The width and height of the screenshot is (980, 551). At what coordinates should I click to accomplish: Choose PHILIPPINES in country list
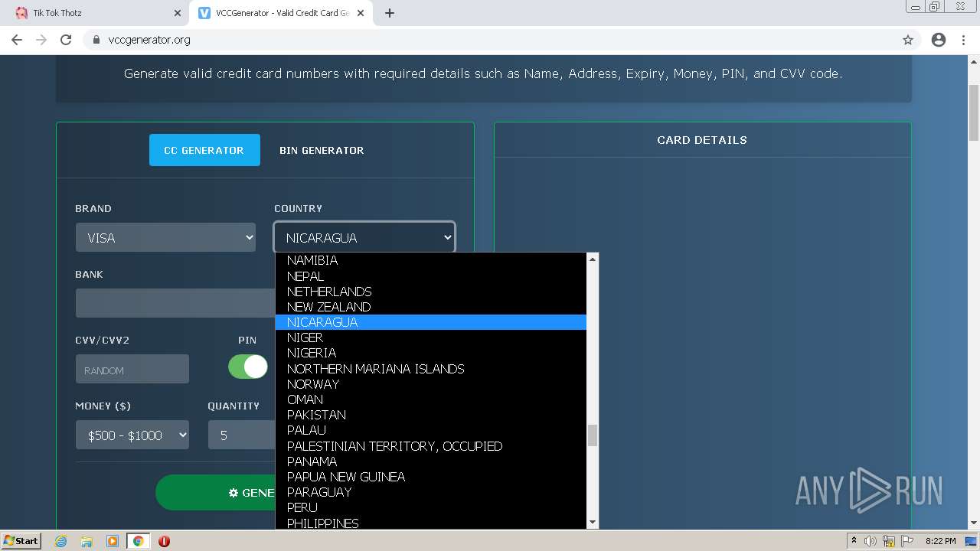[431, 523]
